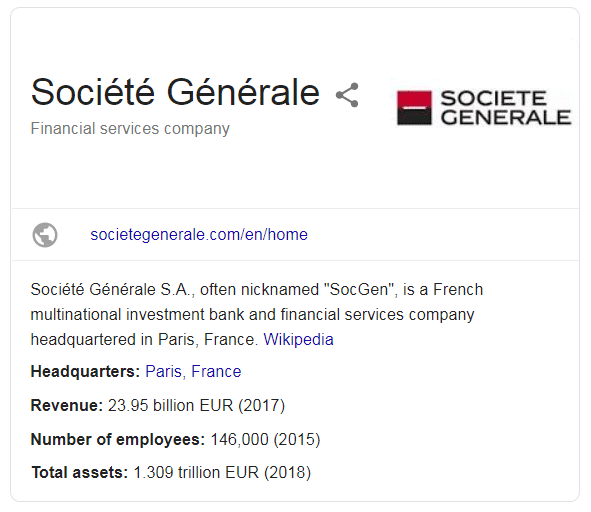591x512 pixels.
Task: Open the Wikipedia source link
Action: click(298, 339)
